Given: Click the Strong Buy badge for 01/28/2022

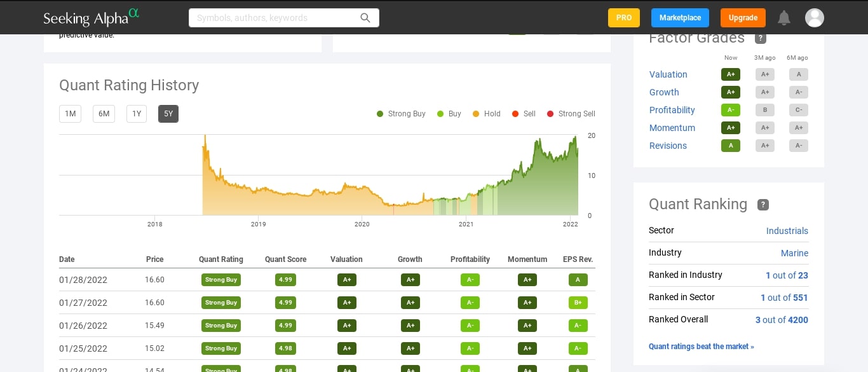Looking at the screenshot, I should [x=220, y=280].
